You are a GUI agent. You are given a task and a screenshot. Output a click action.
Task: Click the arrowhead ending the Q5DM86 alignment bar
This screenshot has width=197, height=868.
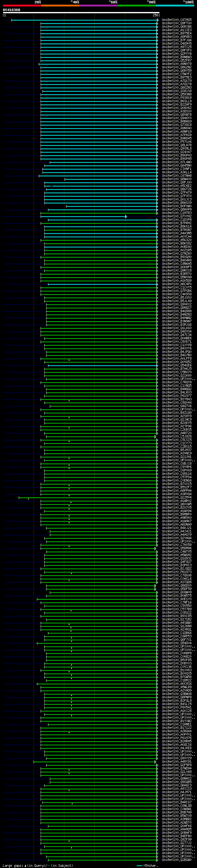click(x=155, y=549)
